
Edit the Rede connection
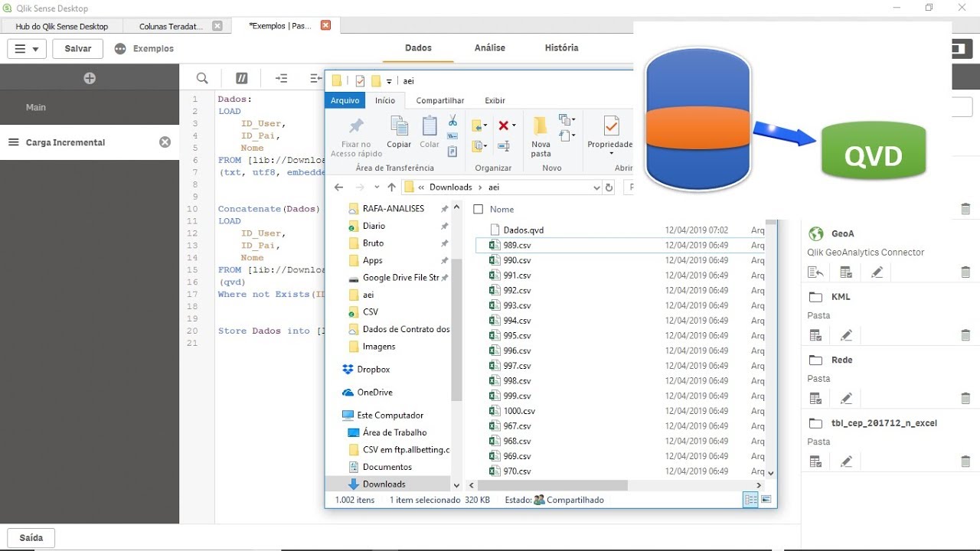pyautogui.click(x=846, y=398)
